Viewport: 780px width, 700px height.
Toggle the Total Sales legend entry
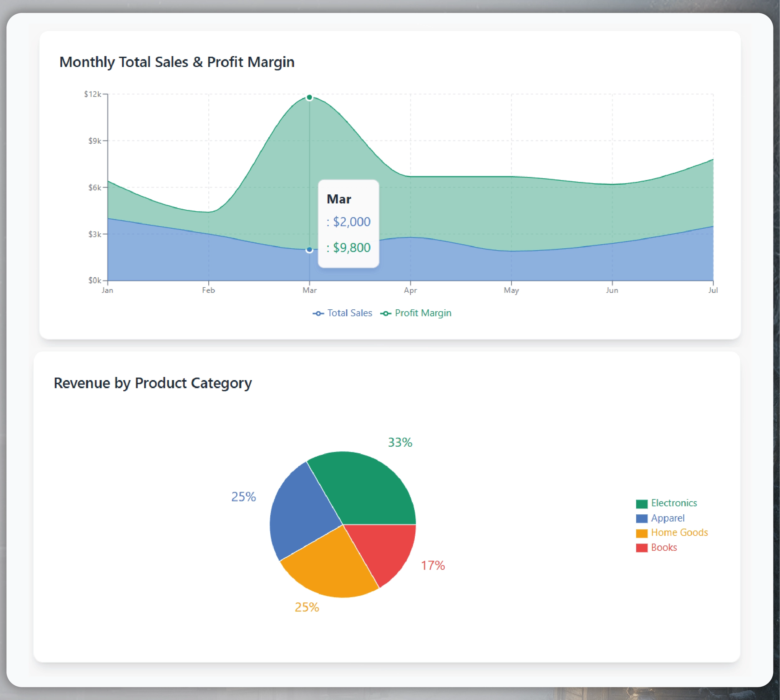(x=342, y=313)
